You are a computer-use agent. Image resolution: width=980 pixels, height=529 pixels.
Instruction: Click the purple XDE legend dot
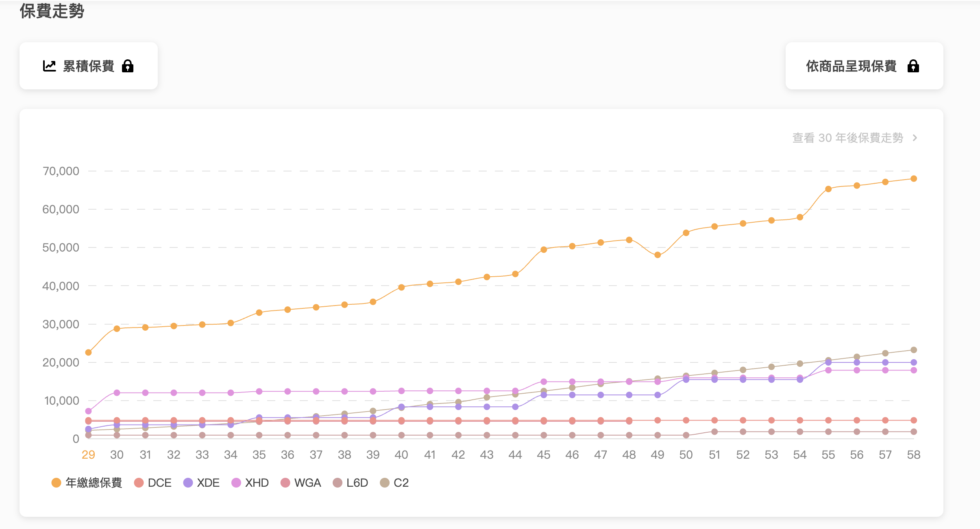[188, 483]
